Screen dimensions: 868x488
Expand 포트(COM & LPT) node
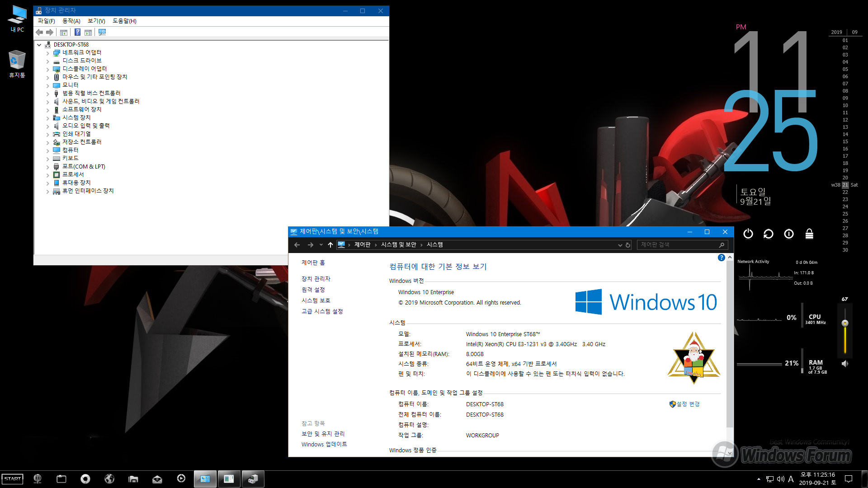pos(48,167)
